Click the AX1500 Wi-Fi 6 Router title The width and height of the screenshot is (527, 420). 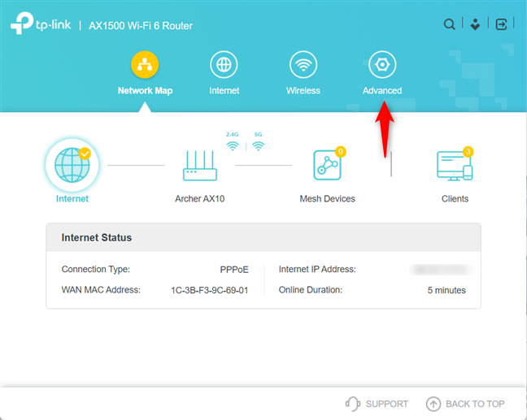tap(141, 26)
